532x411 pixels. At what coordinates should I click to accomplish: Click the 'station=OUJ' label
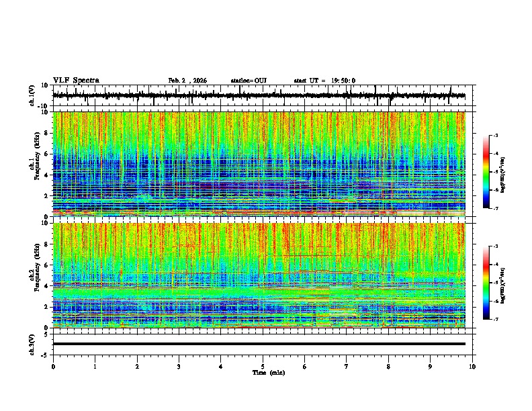point(249,81)
